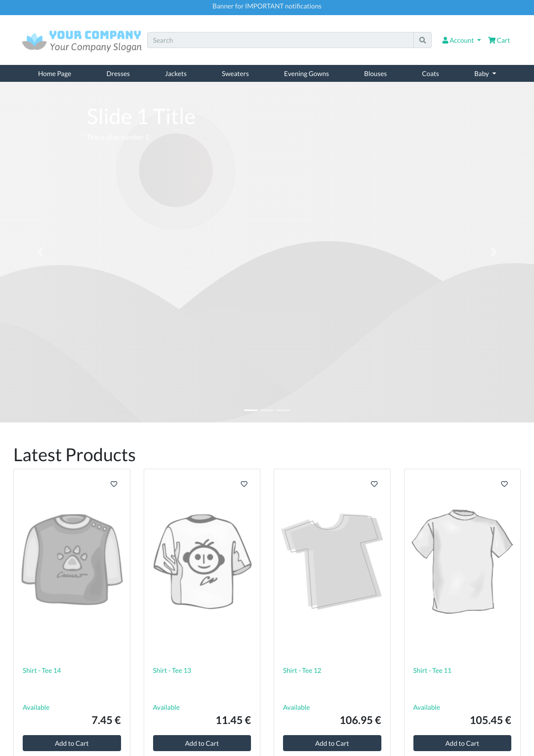The image size is (534, 756).
Task: Advance to the next carousel slide arrow
Action: point(494,252)
